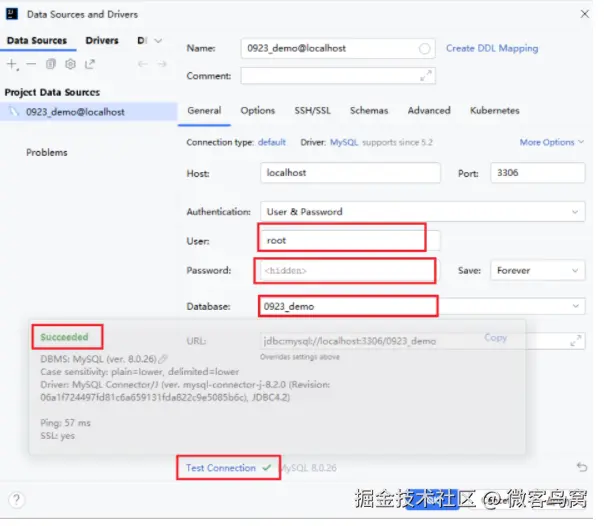The width and height of the screenshot is (604, 526).
Task: Click the Case sensitivity line in popup
Action: click(139, 372)
